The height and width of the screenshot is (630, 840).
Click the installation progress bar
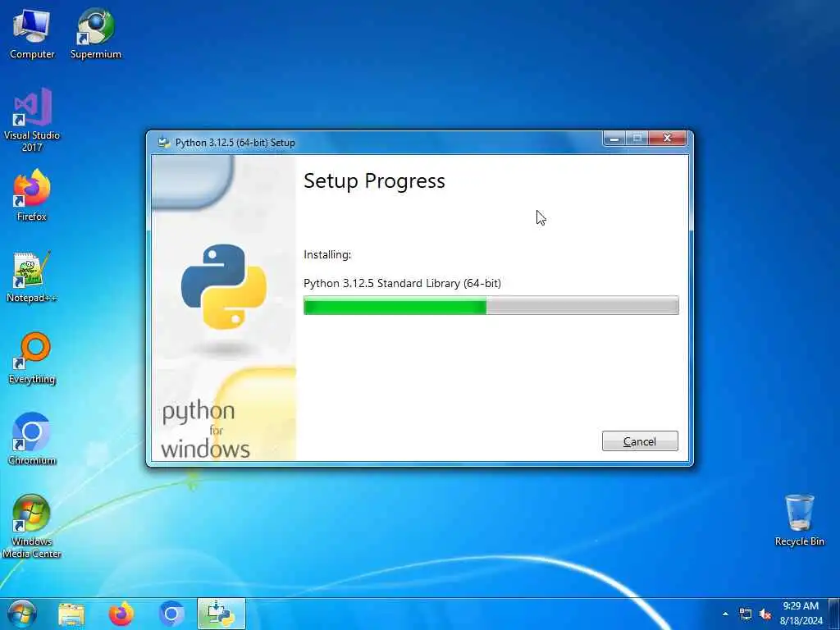(x=491, y=305)
